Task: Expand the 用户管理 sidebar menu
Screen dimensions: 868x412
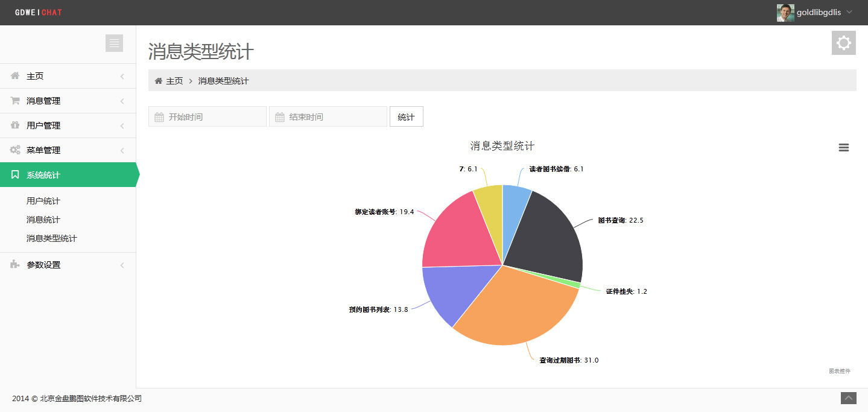Action: click(x=43, y=125)
